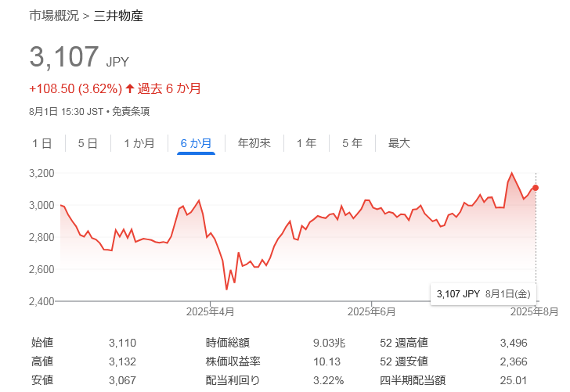Click the 52 週高値 label
Screen dimensions: 570x392
pyautogui.click(x=404, y=342)
